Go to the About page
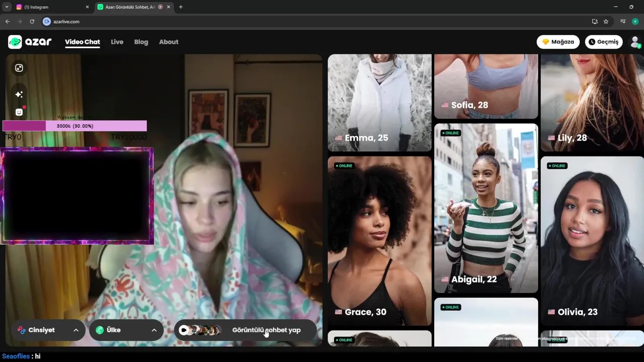This screenshot has height=362, width=644. coord(169,42)
